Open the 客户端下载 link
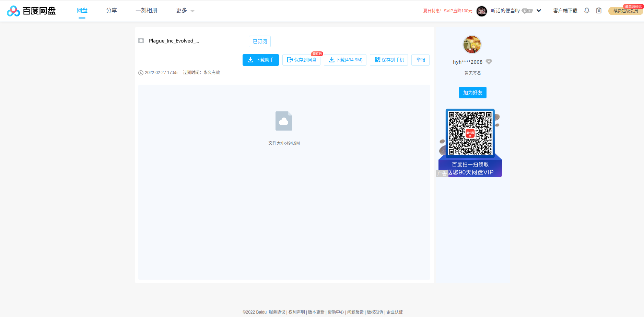This screenshot has width=644, height=317. pyautogui.click(x=565, y=11)
